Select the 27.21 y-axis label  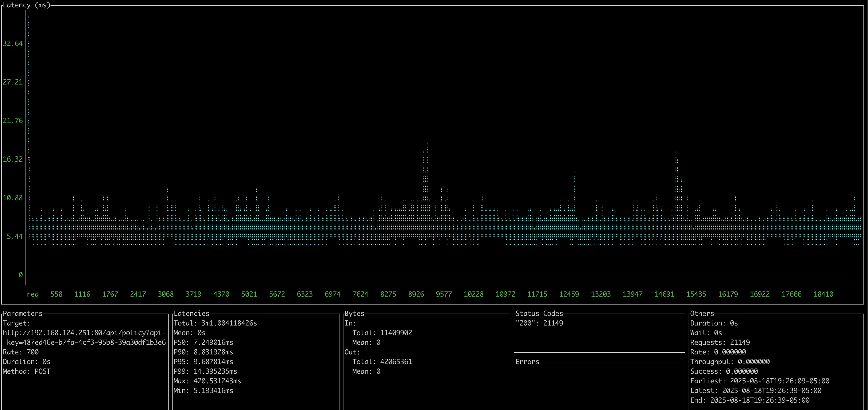[13, 82]
